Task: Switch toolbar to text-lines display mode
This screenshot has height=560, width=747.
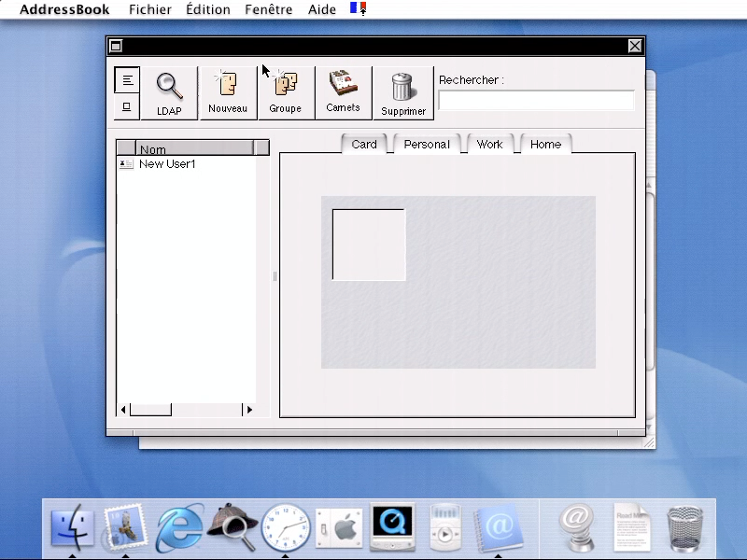Action: pyautogui.click(x=127, y=80)
